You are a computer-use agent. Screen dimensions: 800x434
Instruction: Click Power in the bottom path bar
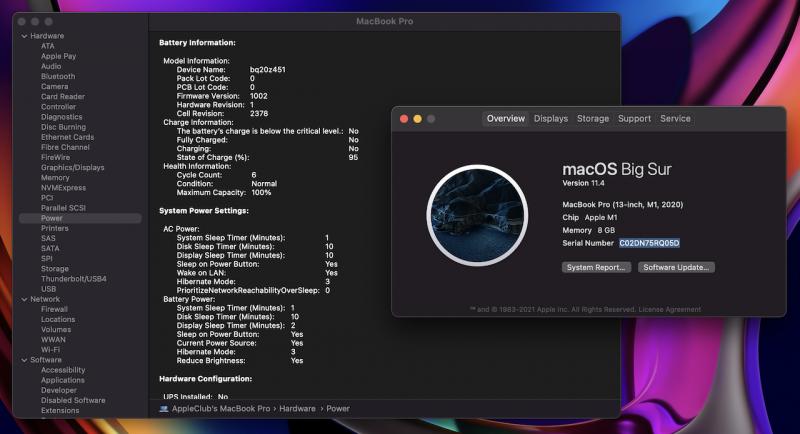pyautogui.click(x=338, y=409)
